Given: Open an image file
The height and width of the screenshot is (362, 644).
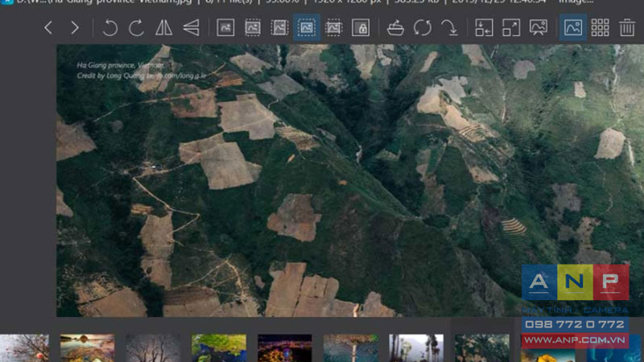Looking at the screenshot, I should point(395,28).
